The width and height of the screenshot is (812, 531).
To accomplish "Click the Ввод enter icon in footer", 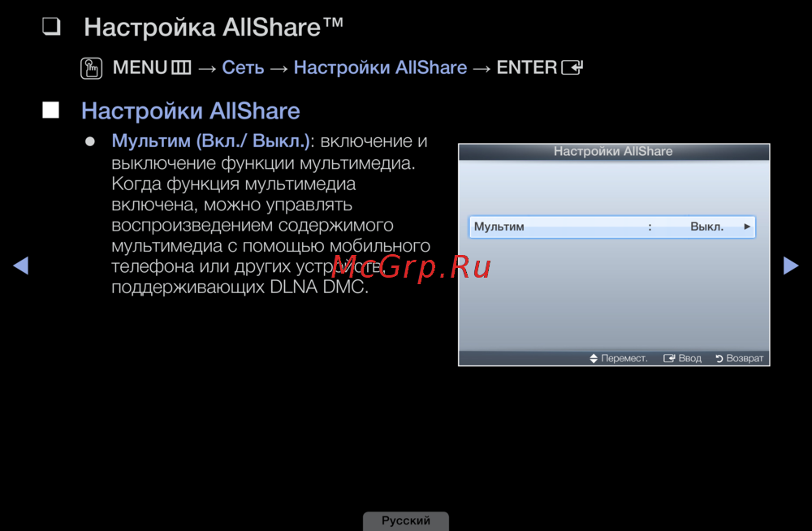I will click(669, 358).
